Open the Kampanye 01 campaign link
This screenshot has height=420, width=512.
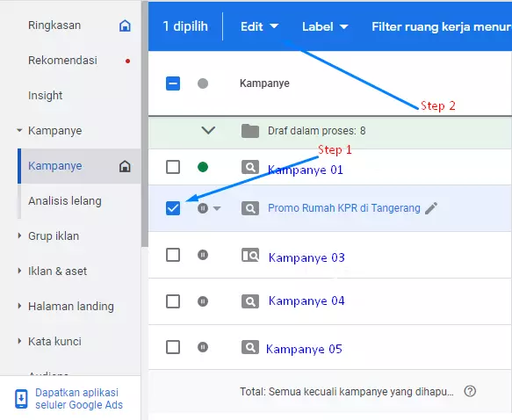[306, 170]
